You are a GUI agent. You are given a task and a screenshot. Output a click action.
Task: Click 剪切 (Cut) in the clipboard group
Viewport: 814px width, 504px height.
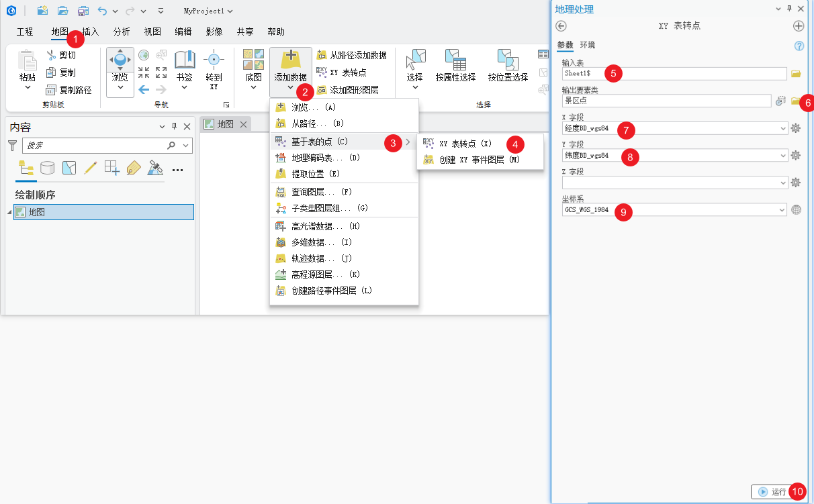tap(61, 55)
